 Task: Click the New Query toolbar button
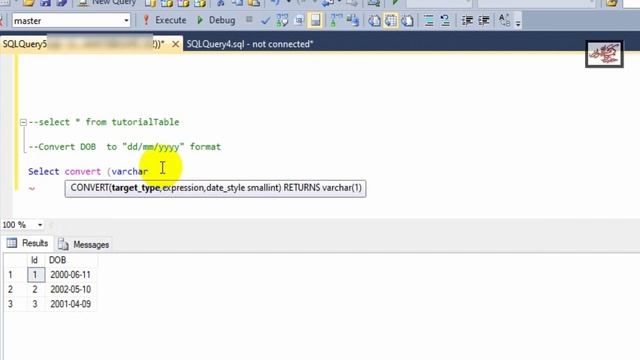108,3
